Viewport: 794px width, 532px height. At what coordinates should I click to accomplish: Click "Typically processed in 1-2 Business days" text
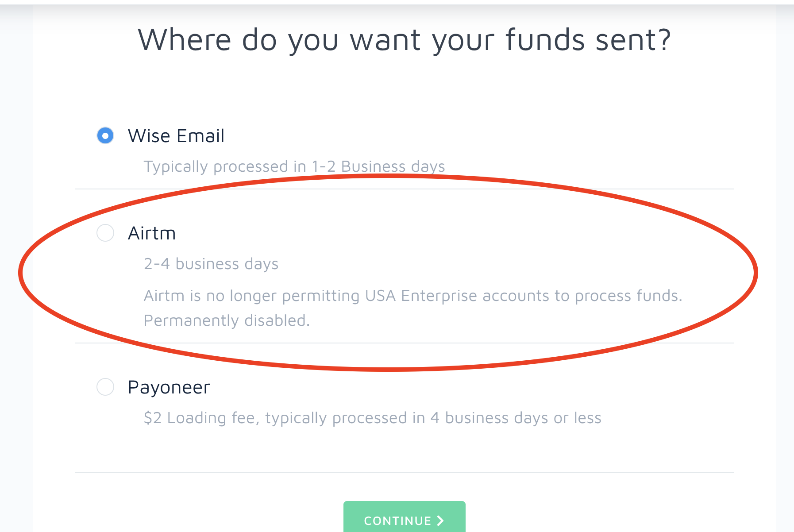click(x=294, y=166)
